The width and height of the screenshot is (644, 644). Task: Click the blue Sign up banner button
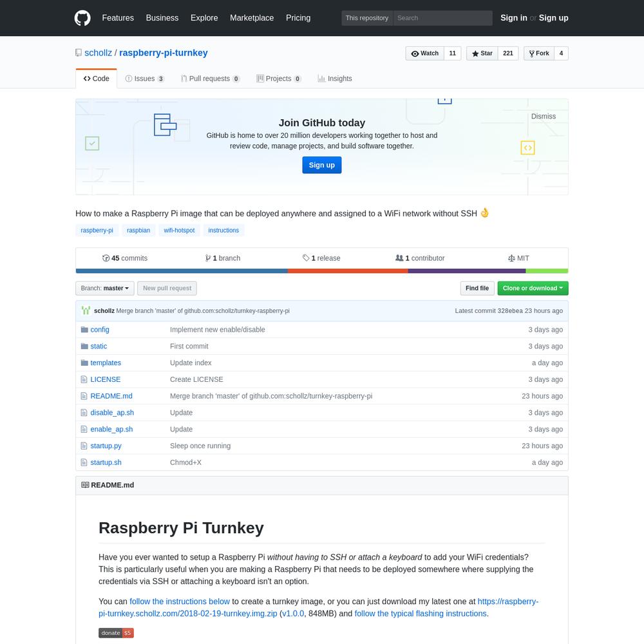[321, 165]
